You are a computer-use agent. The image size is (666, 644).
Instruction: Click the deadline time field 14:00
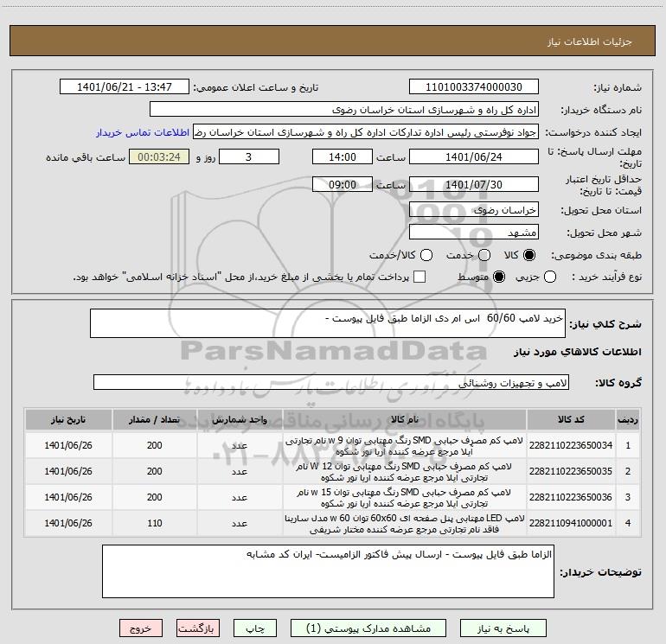click(343, 156)
